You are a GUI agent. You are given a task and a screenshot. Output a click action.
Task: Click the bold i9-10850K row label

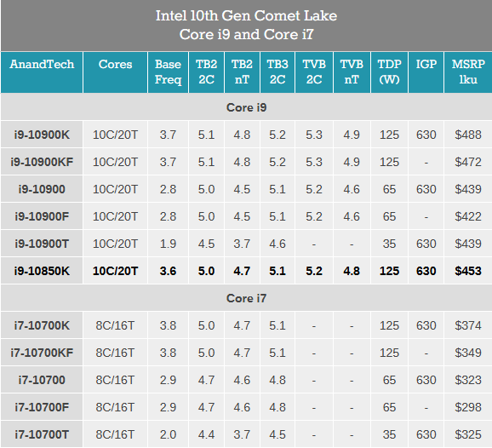pyautogui.click(x=42, y=271)
